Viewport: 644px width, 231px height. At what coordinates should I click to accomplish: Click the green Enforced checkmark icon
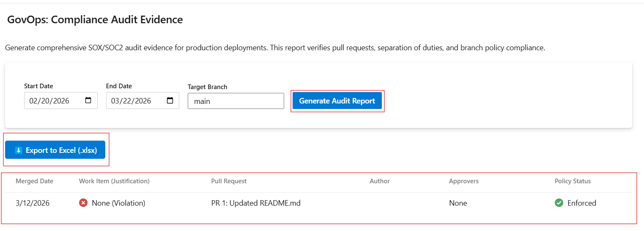coord(559,203)
